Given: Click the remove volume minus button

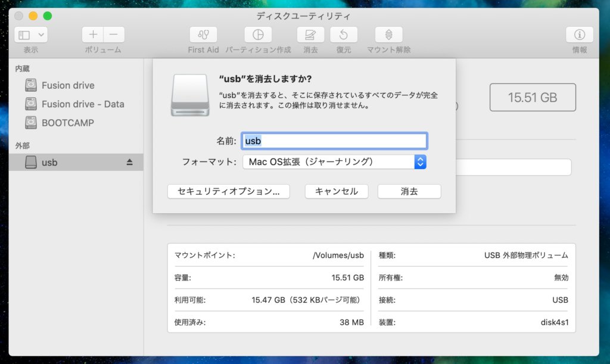Looking at the screenshot, I should (x=114, y=35).
